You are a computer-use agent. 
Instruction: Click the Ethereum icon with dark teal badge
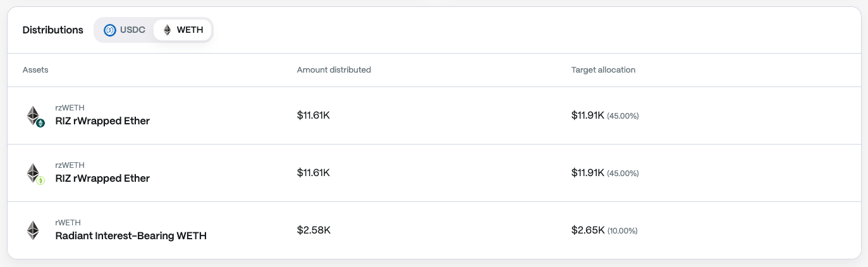pos(32,114)
